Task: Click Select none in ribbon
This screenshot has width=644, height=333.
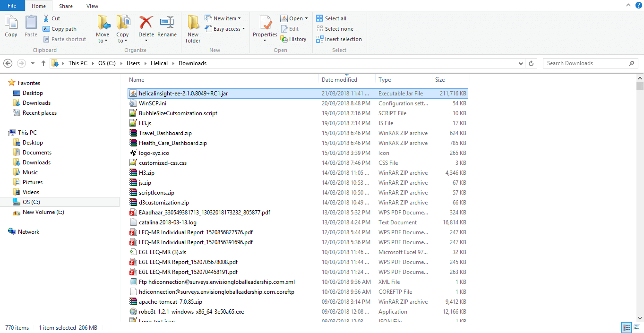Action: 335,29
